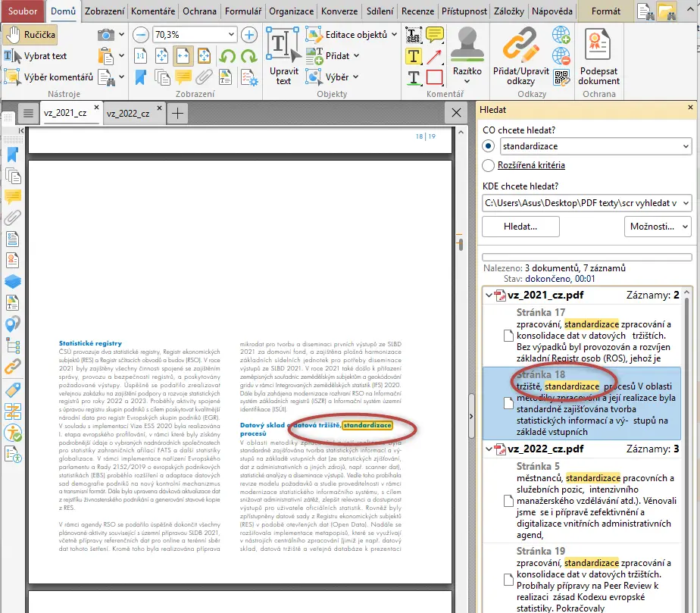Open the Formát ribbon tab
Image resolution: width=700 pixels, height=613 pixels.
(x=606, y=11)
